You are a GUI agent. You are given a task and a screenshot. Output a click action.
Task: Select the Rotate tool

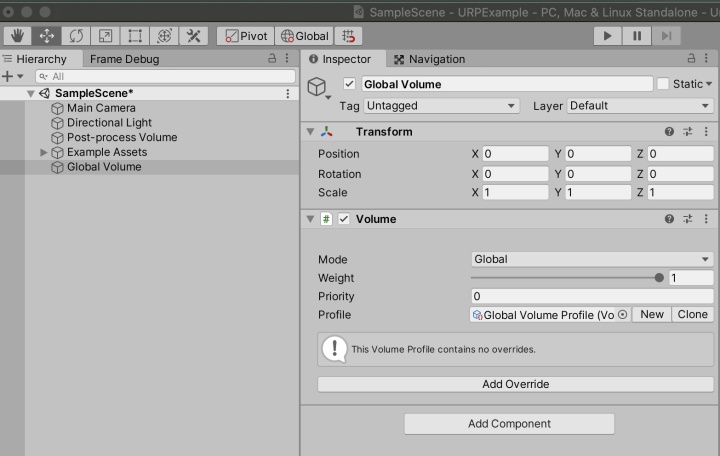click(x=76, y=36)
